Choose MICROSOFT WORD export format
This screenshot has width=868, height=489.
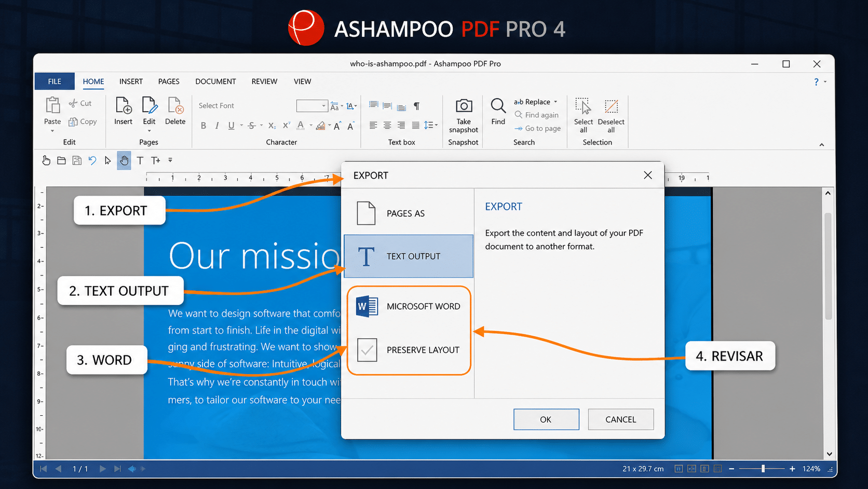point(409,306)
